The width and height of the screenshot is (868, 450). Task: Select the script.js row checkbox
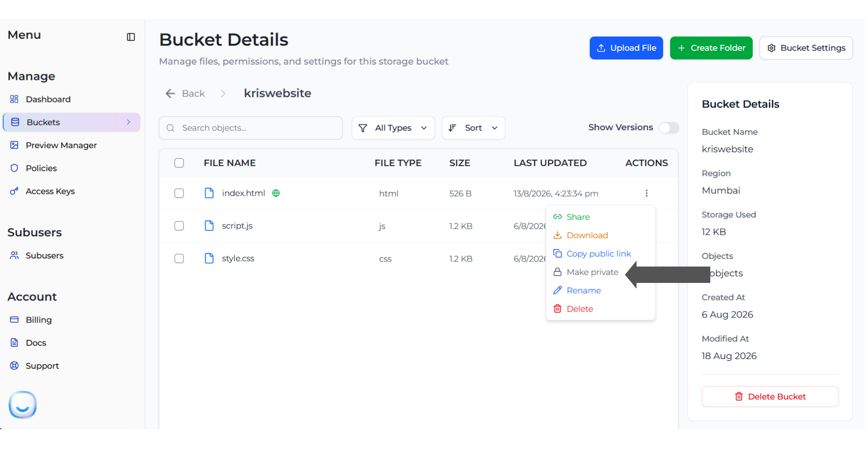pyautogui.click(x=179, y=226)
